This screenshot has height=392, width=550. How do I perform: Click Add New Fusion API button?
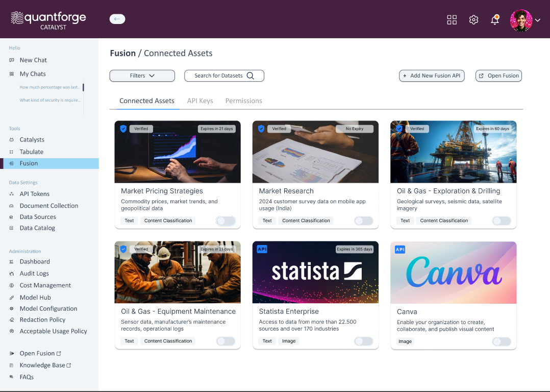432,76
